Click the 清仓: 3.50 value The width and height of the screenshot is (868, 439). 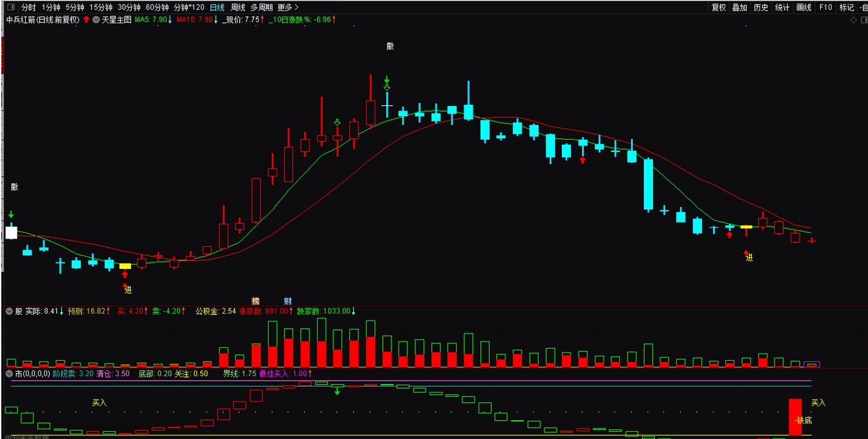point(113,374)
